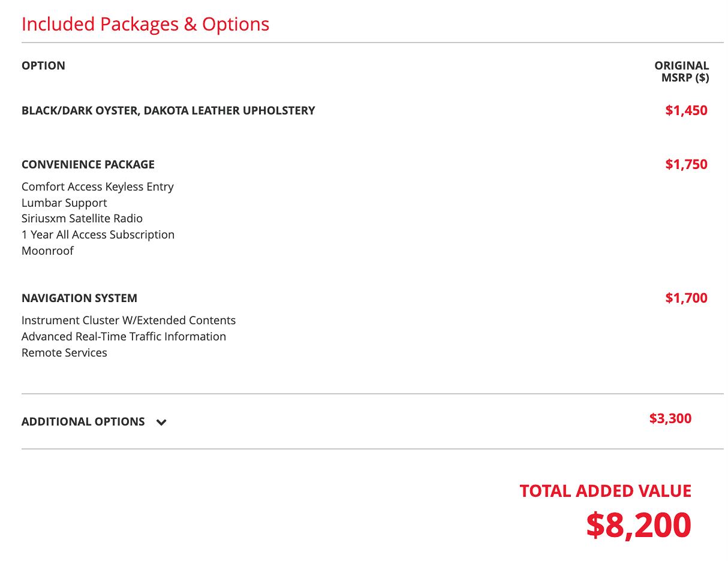Click the $3,300 Additional Options price

coord(670,419)
